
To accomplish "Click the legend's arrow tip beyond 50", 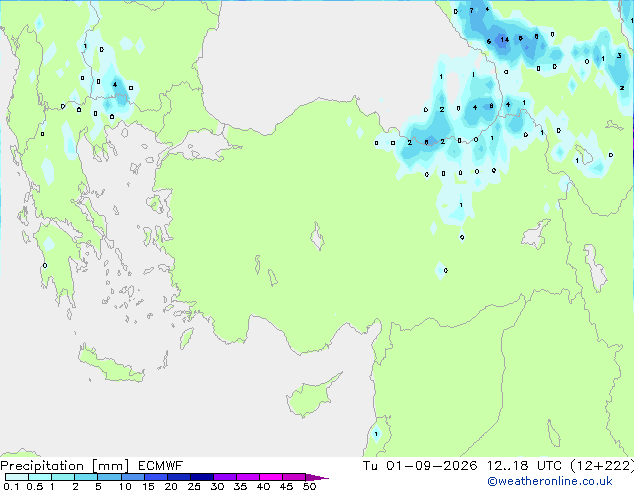I will (x=317, y=477).
